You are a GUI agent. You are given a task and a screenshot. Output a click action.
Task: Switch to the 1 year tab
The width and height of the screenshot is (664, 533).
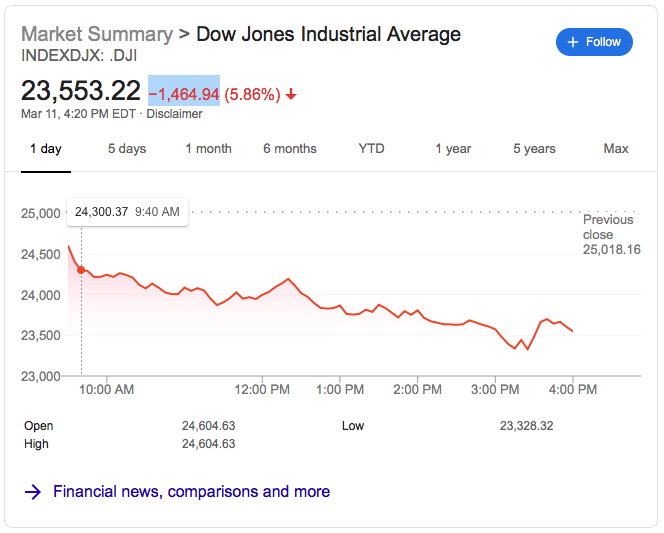453,149
